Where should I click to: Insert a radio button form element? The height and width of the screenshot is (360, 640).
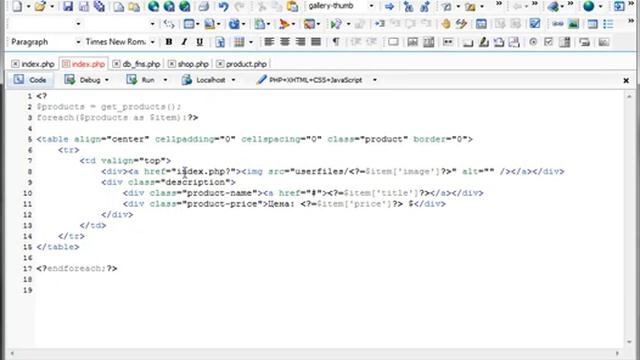tap(533, 42)
